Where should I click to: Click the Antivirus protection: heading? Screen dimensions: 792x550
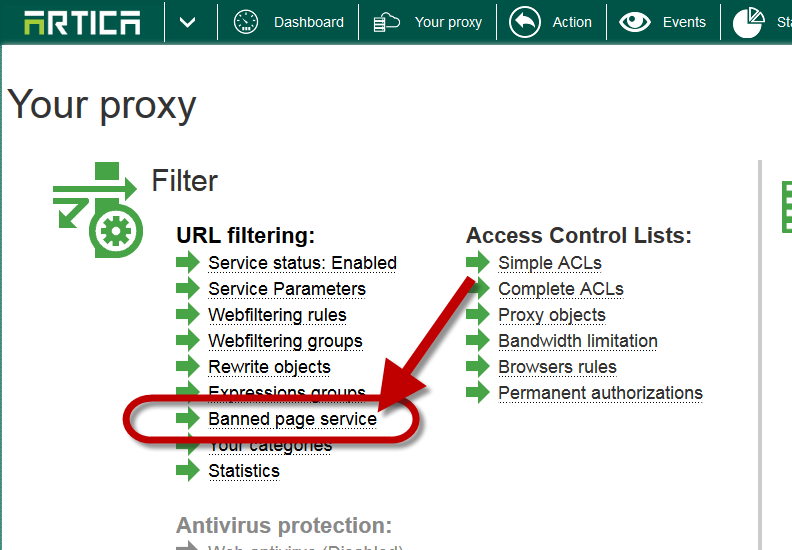284,526
